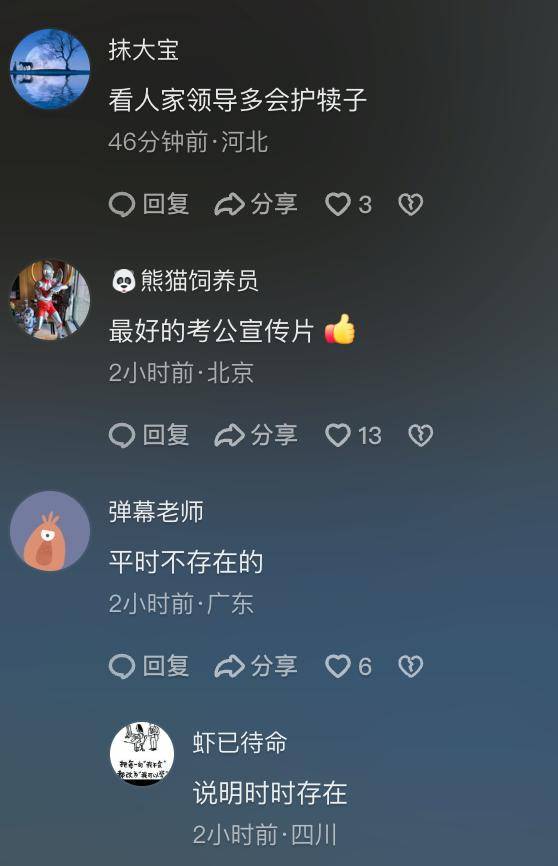558x866 pixels.
Task: Open username 弹幕老师 profile
Action: coord(156,511)
